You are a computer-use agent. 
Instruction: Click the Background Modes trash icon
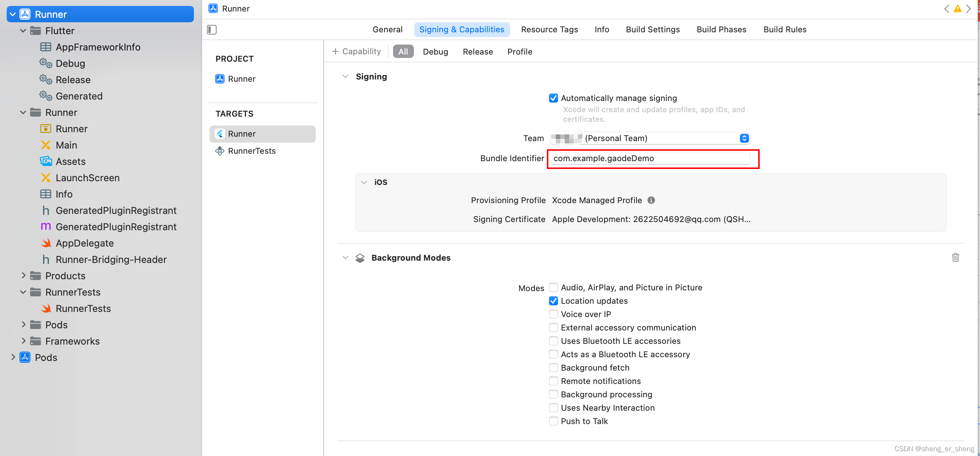pyautogui.click(x=955, y=257)
